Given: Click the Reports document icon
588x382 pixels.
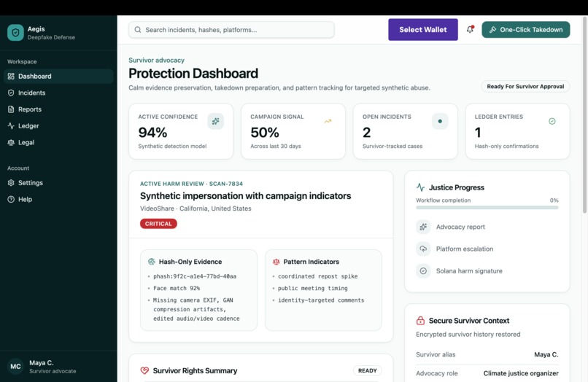Looking at the screenshot, I should (11, 109).
